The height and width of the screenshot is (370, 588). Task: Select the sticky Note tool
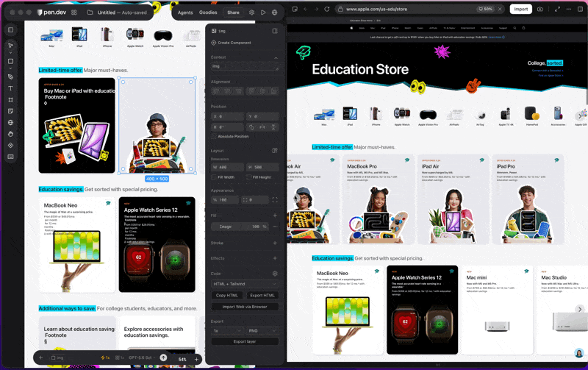point(10,110)
